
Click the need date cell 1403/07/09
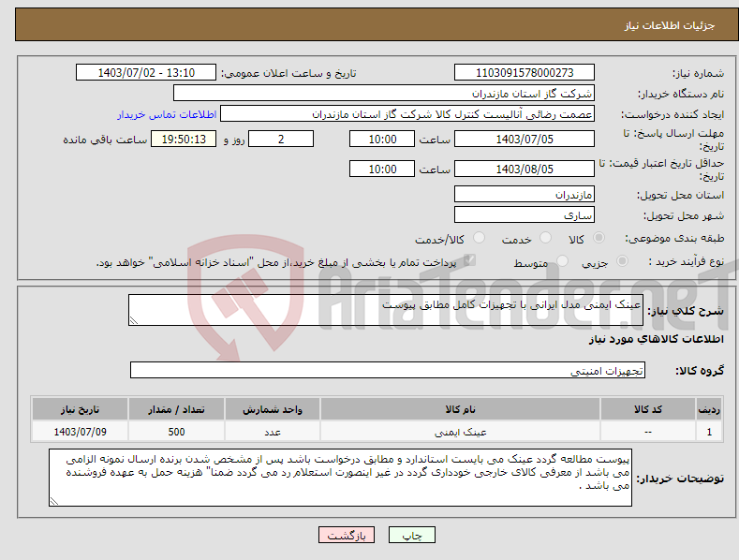[x=81, y=432]
